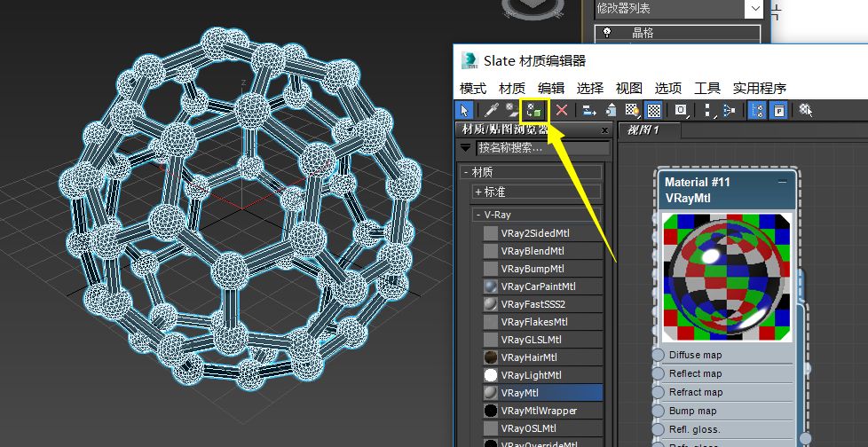Click Material #11 node title

(x=697, y=182)
